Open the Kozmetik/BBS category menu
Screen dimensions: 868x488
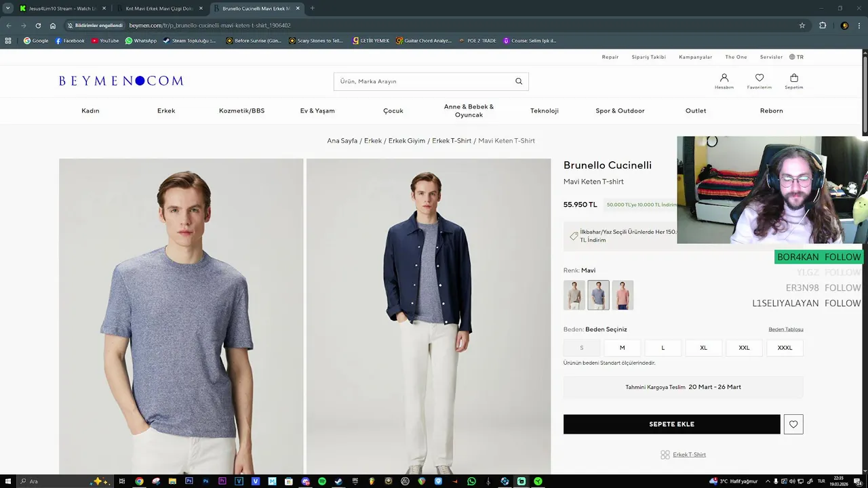click(241, 110)
